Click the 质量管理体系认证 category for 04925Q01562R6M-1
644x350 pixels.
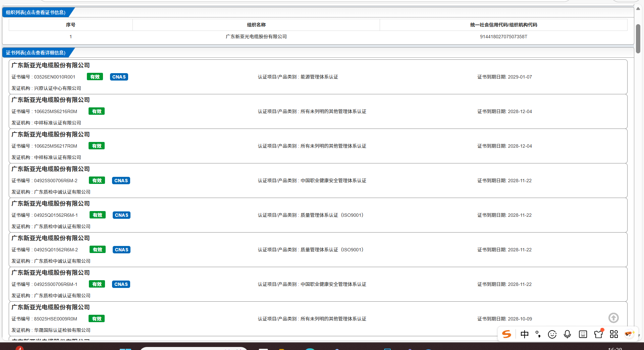[332, 215]
